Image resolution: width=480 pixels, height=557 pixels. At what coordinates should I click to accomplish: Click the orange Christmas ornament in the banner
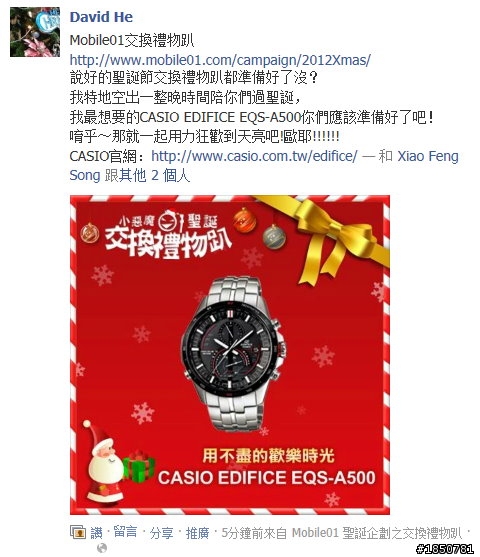point(244,220)
